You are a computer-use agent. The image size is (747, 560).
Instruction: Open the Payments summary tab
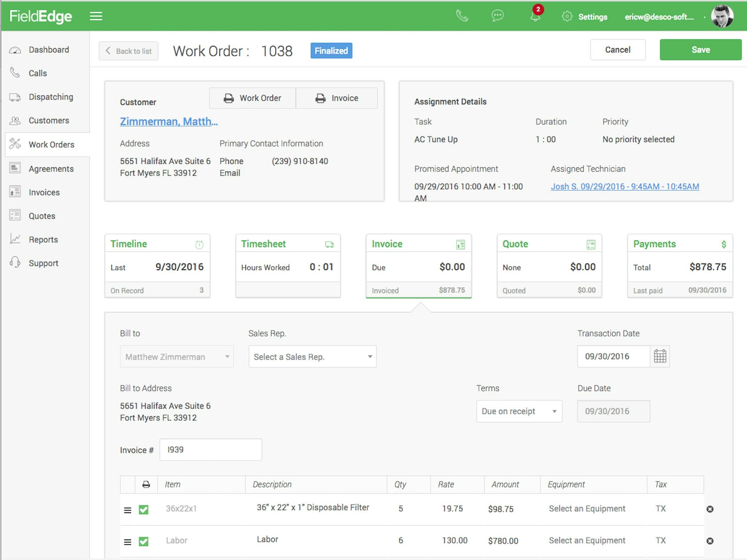(680, 266)
